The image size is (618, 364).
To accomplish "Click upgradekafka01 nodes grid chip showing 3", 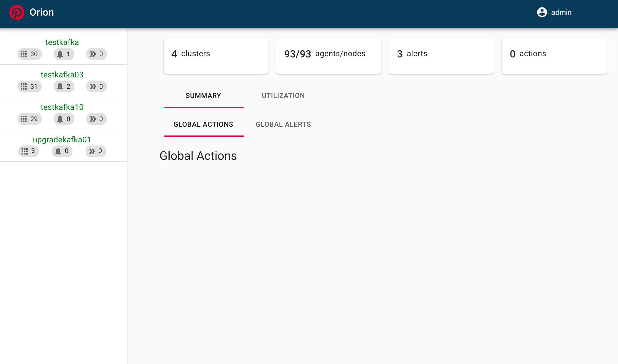I will point(28,151).
